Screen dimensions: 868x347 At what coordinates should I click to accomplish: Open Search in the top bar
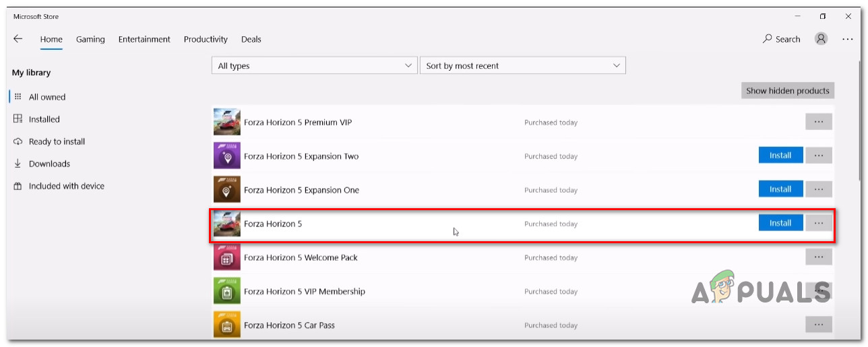[x=781, y=39]
